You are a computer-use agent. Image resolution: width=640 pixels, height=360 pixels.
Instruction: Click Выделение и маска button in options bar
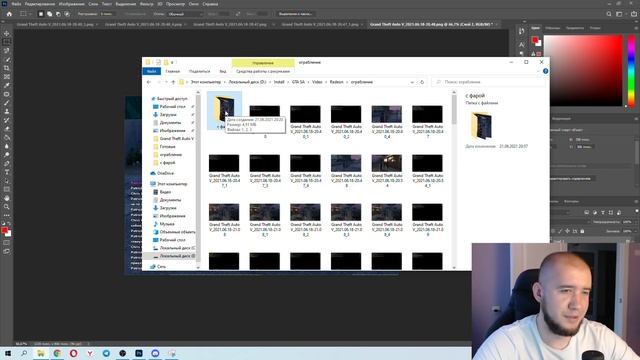point(296,14)
